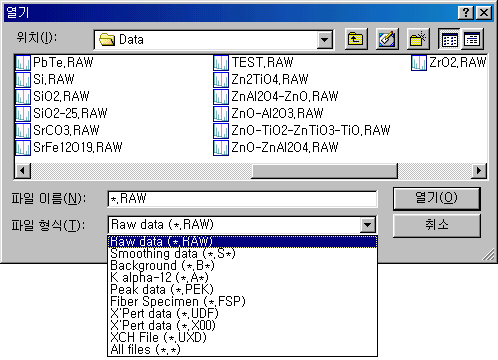Click the file name input field
498x360 pixels.
tap(242, 199)
